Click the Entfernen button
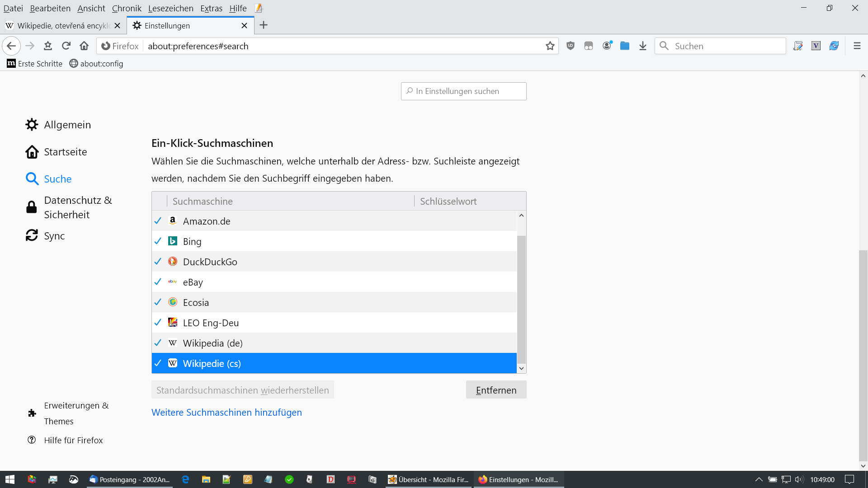The image size is (868, 488). click(x=496, y=390)
